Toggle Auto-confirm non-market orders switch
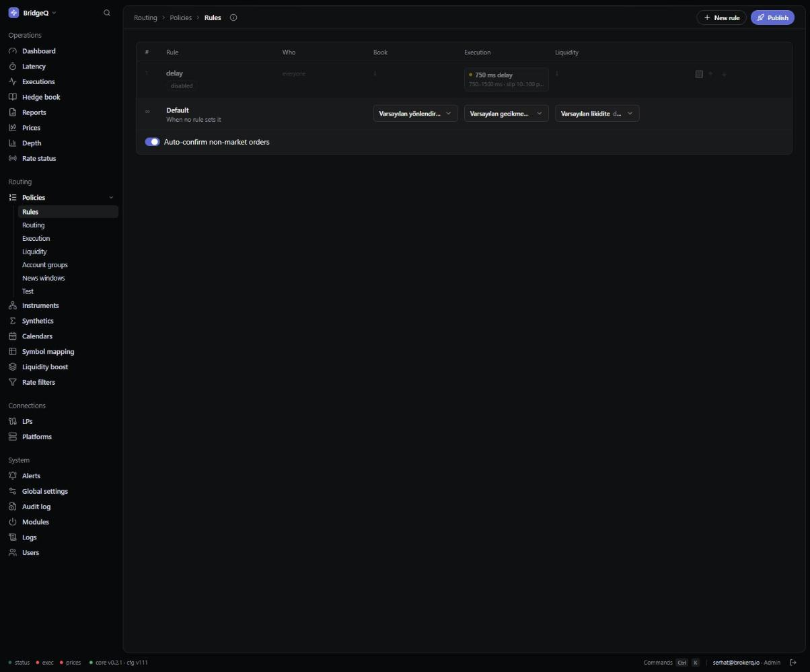 point(153,142)
